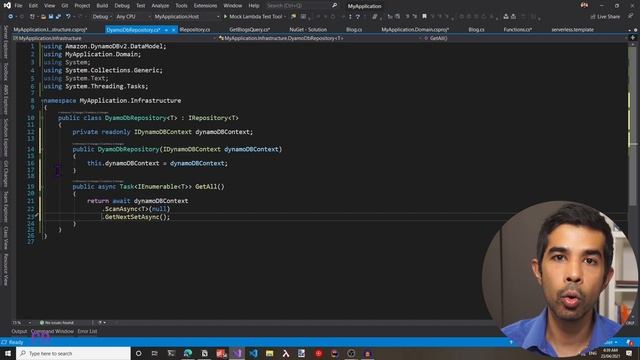This screenshot has height=360, width=640.
Task: Open the Output panel tab
Action: click(x=19, y=331)
